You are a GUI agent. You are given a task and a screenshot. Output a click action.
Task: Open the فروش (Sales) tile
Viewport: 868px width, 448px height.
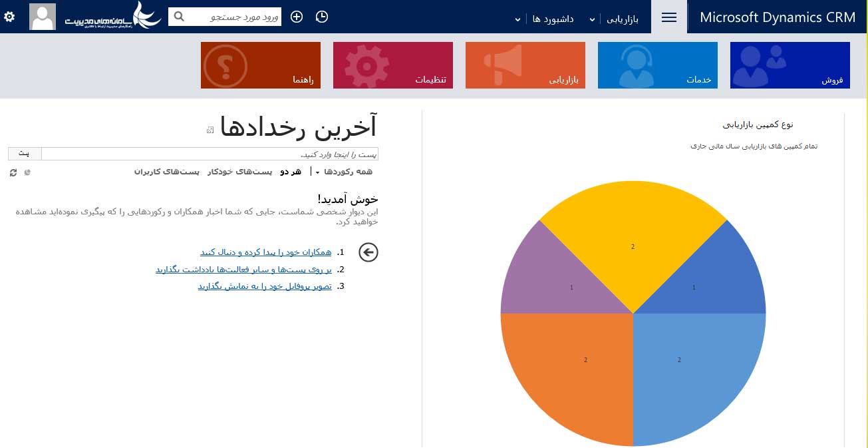click(790, 65)
